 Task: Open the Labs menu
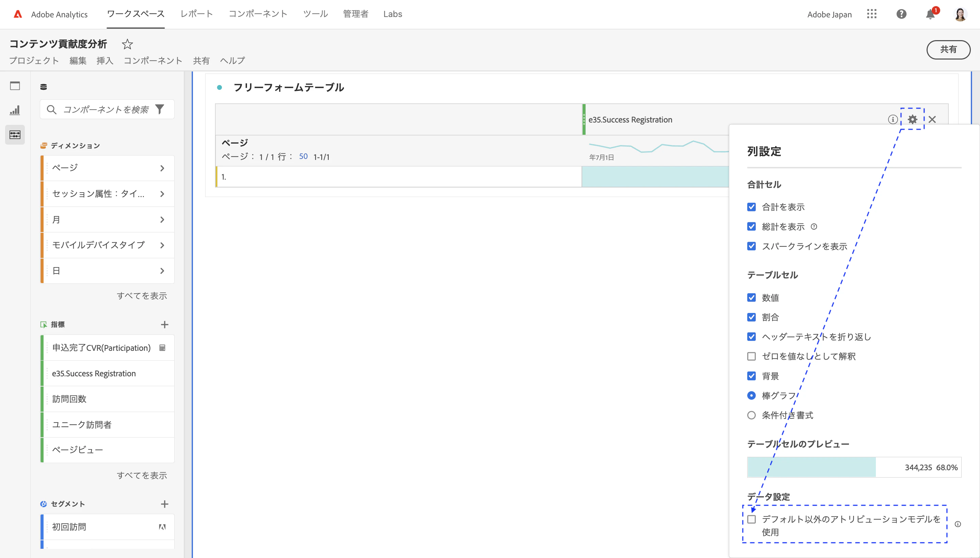tap(393, 14)
